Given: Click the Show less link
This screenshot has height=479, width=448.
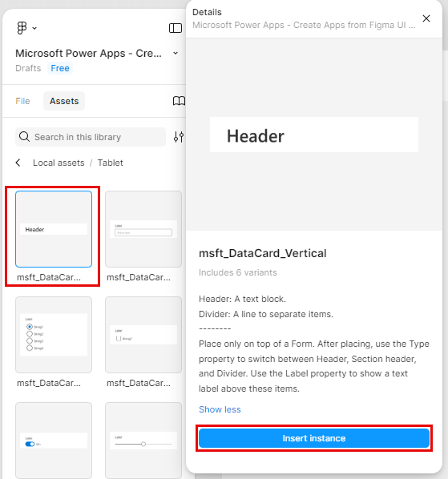Looking at the screenshot, I should 220,409.
